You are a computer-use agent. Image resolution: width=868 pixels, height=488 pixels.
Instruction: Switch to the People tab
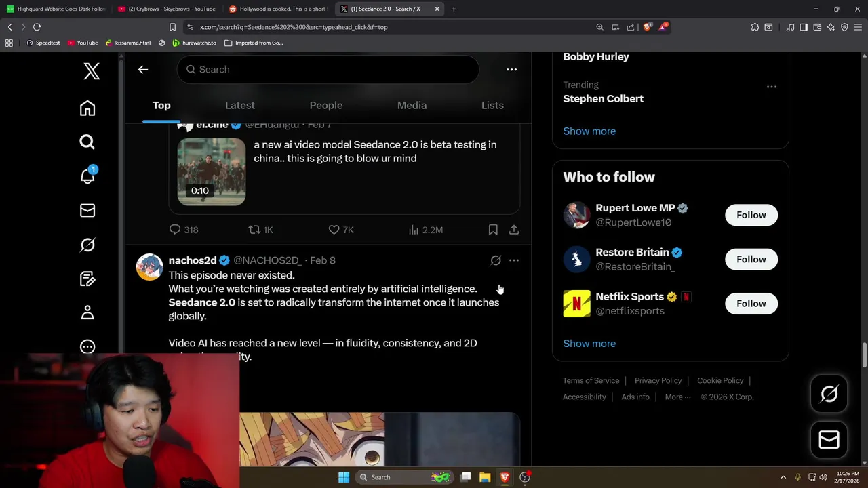(x=326, y=106)
